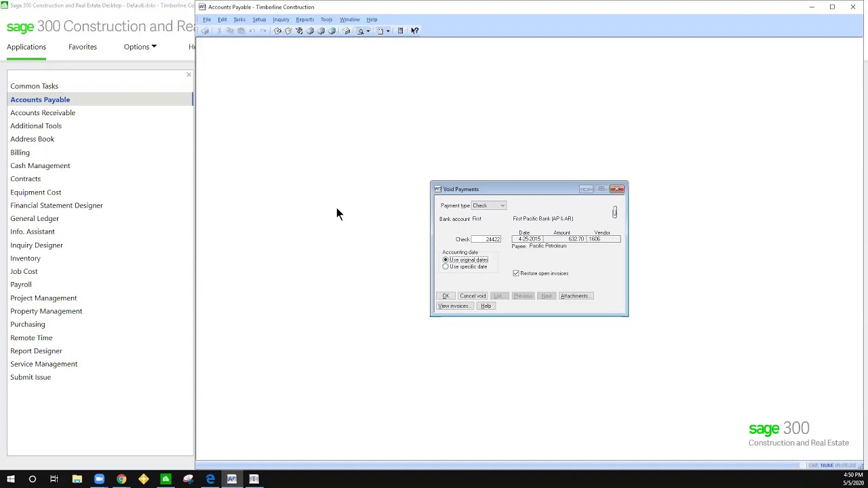Open the Tasks menu

[x=239, y=20]
